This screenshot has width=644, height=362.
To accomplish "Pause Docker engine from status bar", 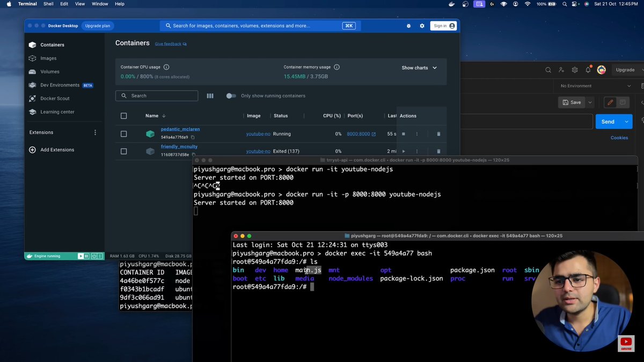I will [x=87, y=256].
